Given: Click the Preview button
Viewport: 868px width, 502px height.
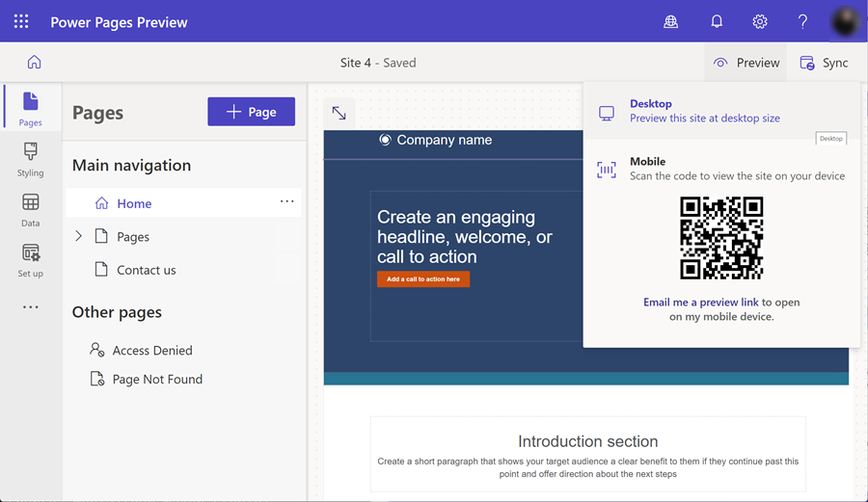Looking at the screenshot, I should (x=746, y=63).
